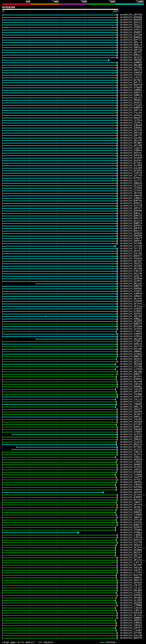Open hit UniRef100_Q76MX2
Viewport: 146px width, 644px height.
131,27
